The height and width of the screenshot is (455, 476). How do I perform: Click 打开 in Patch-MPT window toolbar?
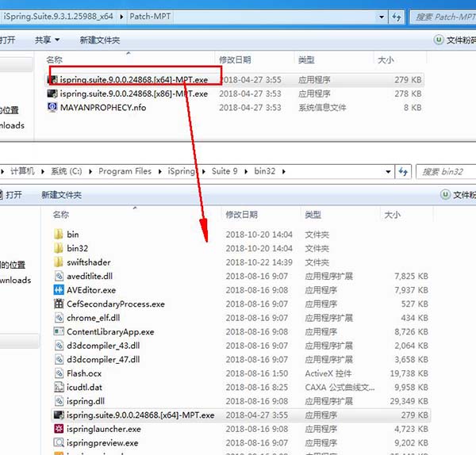coord(8,40)
